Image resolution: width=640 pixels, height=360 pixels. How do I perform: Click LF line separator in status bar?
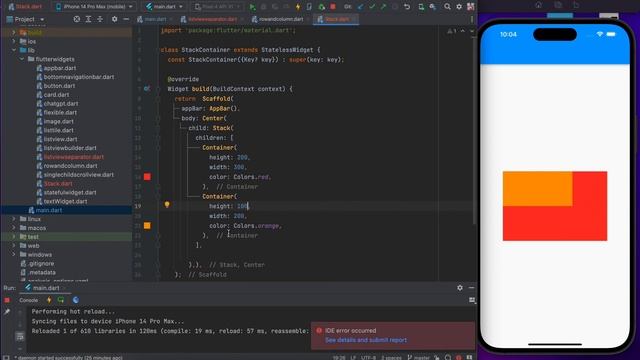click(353, 358)
